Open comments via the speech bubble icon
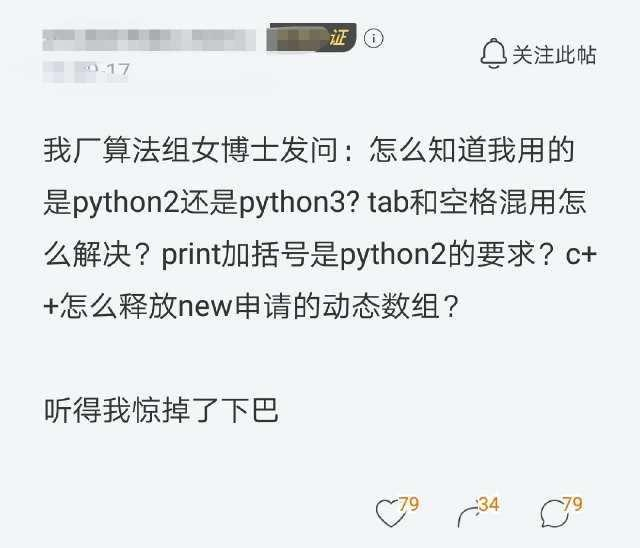The width and height of the screenshot is (640, 548). click(x=554, y=513)
